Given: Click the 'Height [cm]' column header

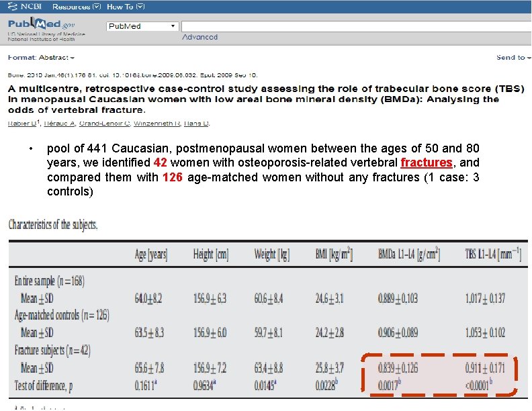Looking at the screenshot, I should click(x=211, y=255).
